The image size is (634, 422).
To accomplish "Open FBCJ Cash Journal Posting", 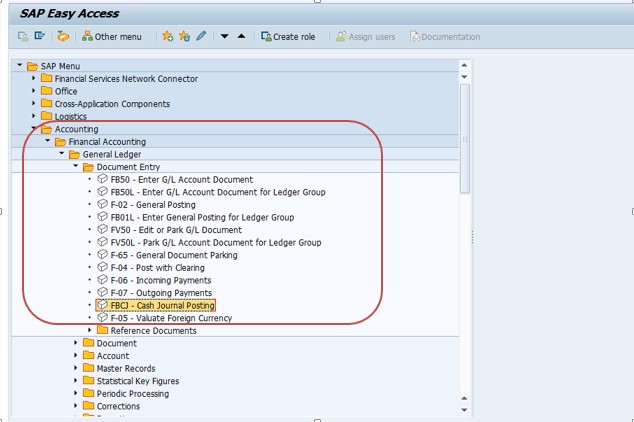I will click(162, 305).
